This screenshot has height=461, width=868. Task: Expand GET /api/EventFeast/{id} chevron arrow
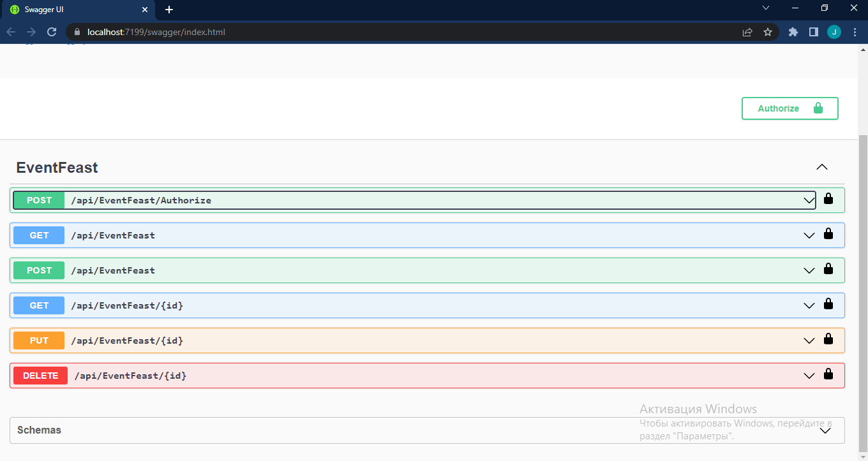pos(809,305)
